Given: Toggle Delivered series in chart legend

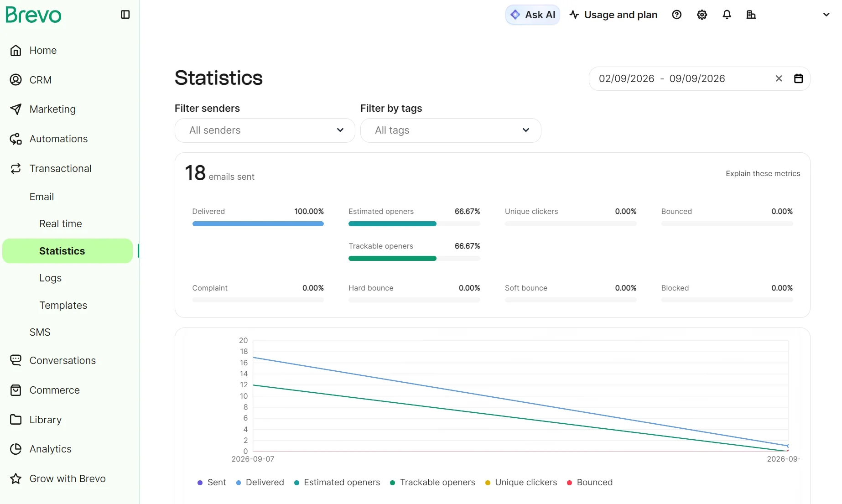Looking at the screenshot, I should click(x=260, y=483).
